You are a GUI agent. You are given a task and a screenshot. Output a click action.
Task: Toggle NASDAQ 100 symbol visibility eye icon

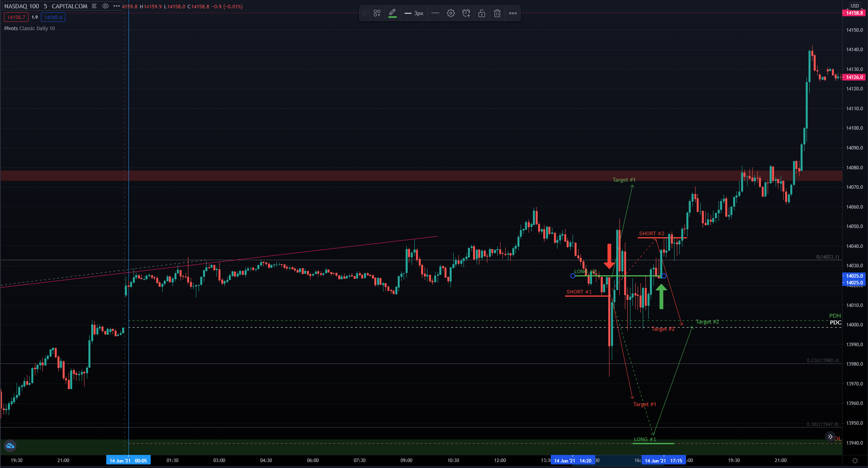(x=105, y=6)
